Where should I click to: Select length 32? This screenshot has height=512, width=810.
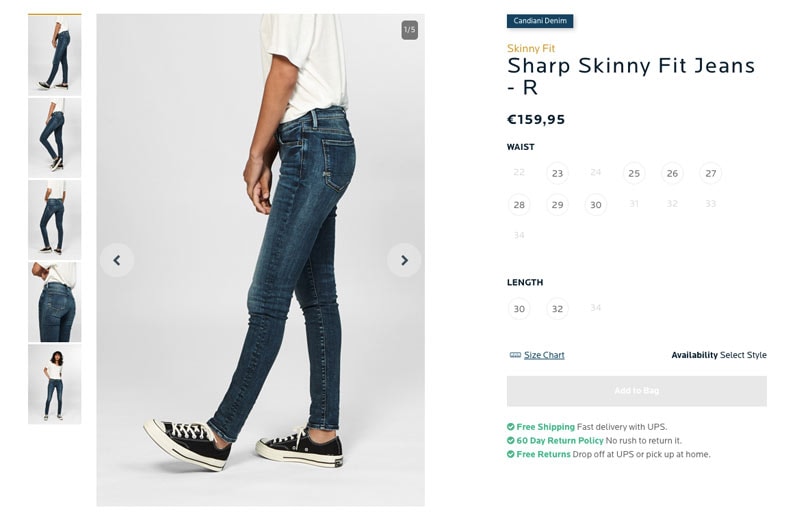(557, 309)
